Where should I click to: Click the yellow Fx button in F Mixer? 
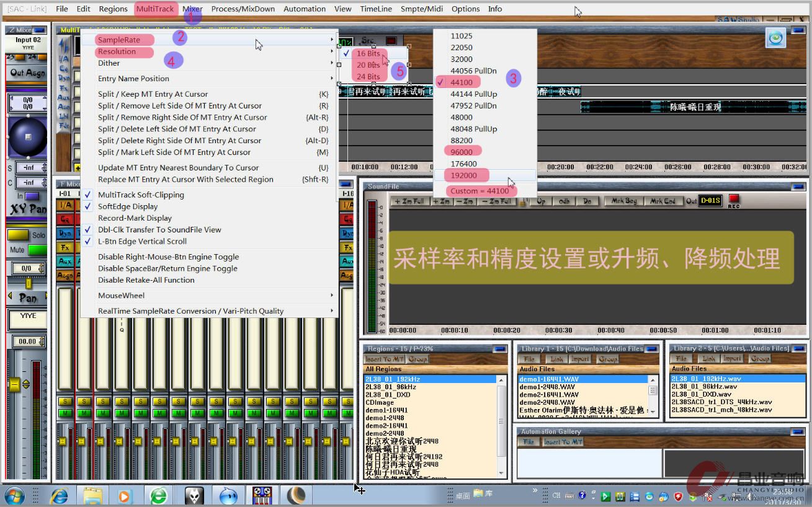point(65,247)
